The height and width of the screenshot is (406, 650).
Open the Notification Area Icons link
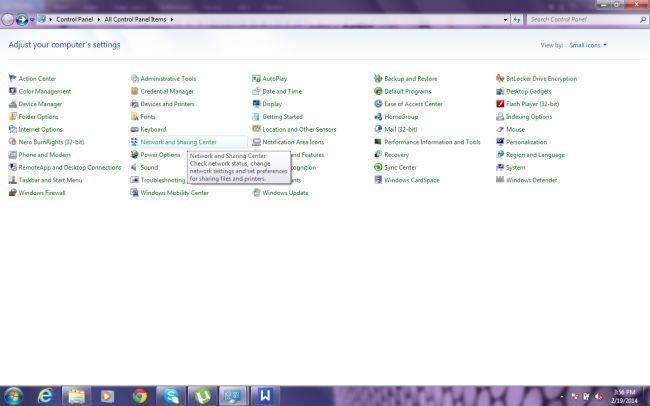point(293,142)
